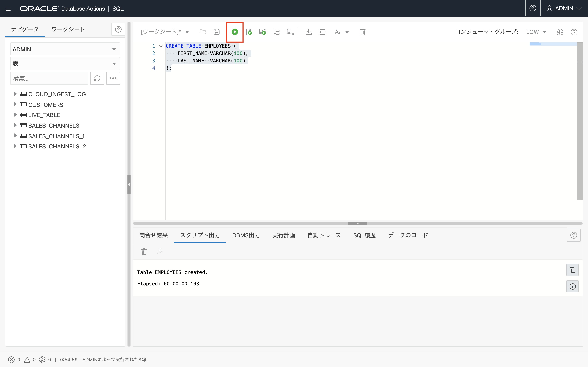
Task: Click the Autotrace toggle icon
Action: pos(263,32)
